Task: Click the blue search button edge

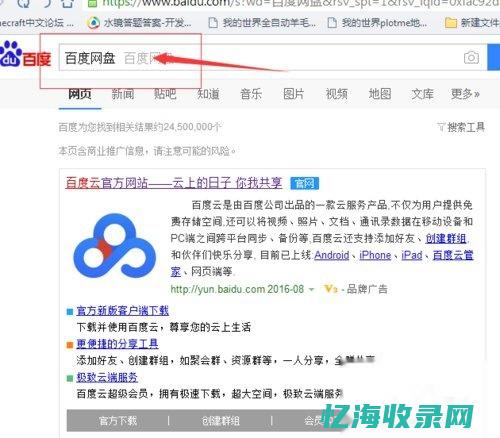Action: point(494,57)
